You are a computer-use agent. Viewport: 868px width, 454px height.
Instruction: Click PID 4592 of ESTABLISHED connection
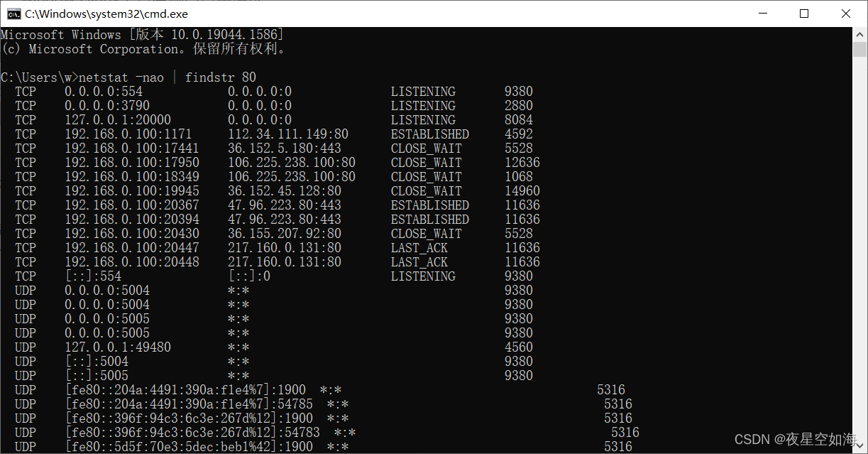click(519, 134)
